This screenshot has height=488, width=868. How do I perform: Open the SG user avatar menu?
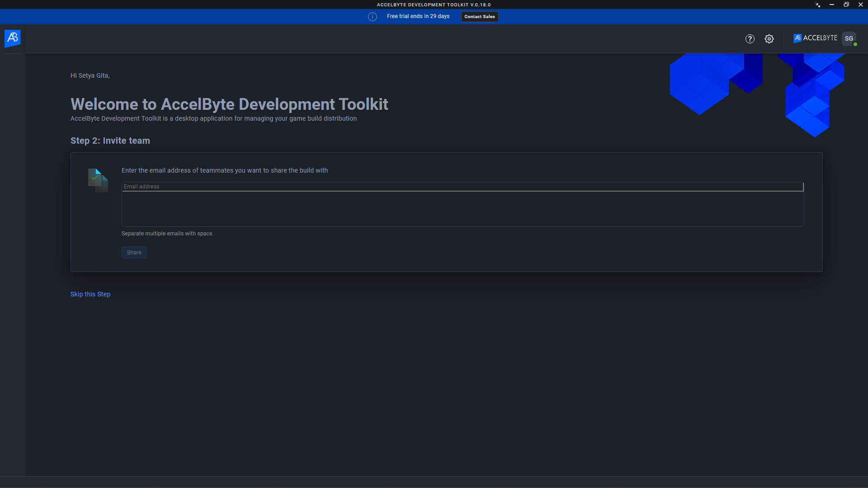849,38
